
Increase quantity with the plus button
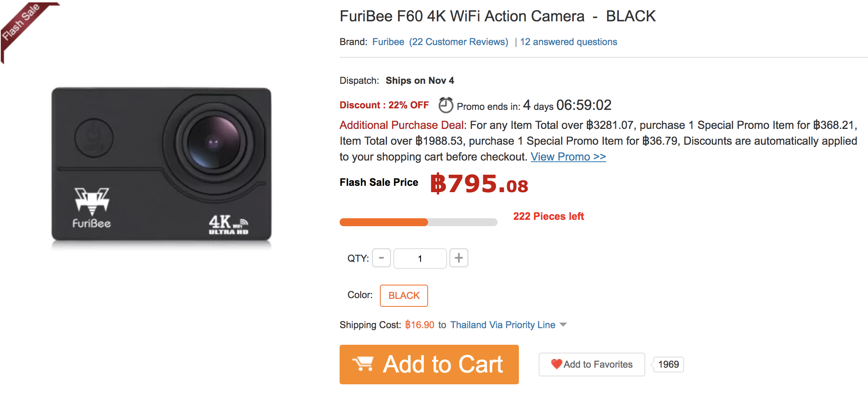(x=458, y=258)
